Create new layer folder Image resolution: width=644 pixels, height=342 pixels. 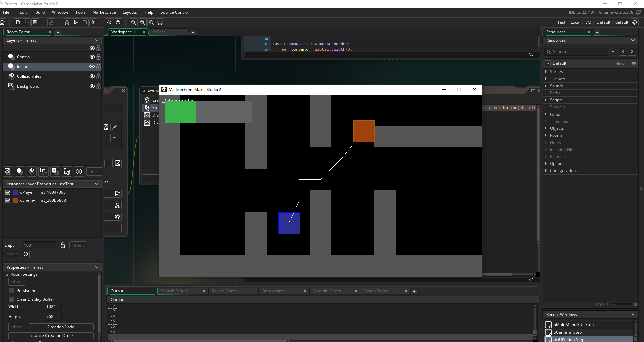pos(67,171)
